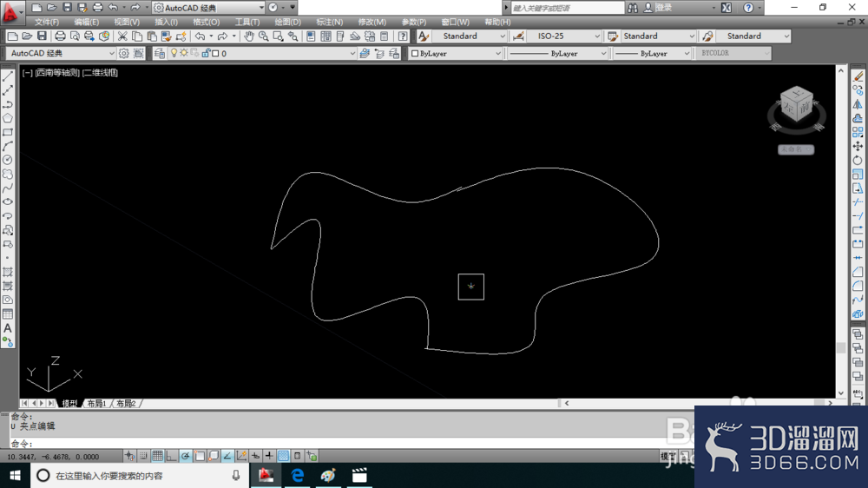This screenshot has height=488, width=868.
Task: Toggle Grid Display in status bar
Action: point(158,456)
